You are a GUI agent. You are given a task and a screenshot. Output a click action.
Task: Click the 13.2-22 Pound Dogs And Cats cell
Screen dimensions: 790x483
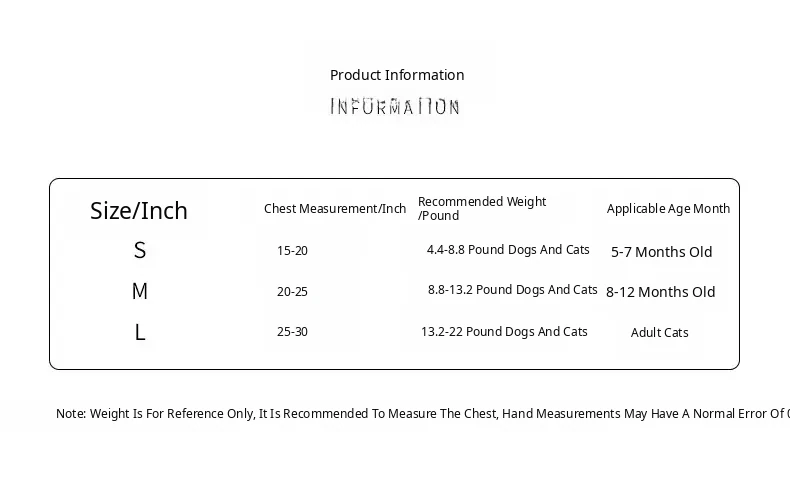(504, 332)
